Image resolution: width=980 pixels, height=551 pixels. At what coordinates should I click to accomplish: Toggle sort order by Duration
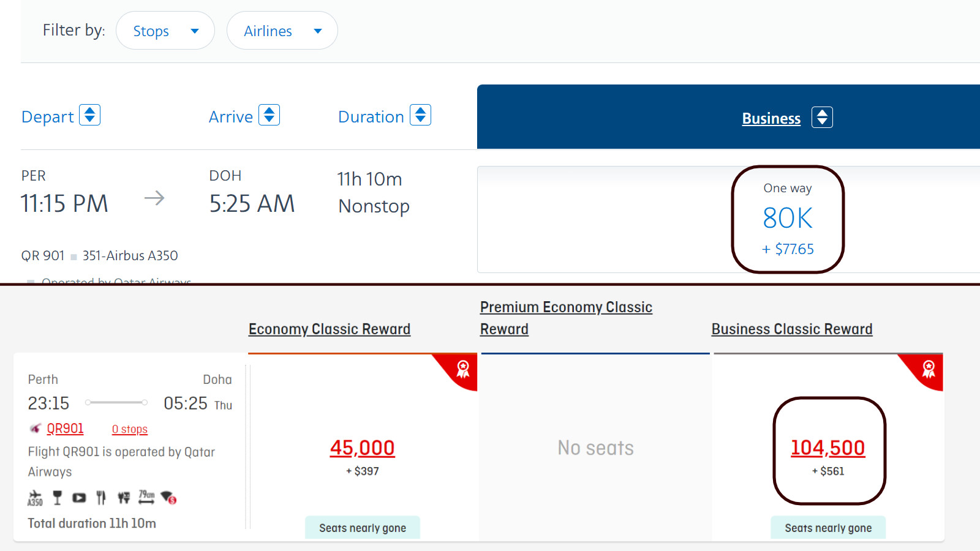click(420, 115)
